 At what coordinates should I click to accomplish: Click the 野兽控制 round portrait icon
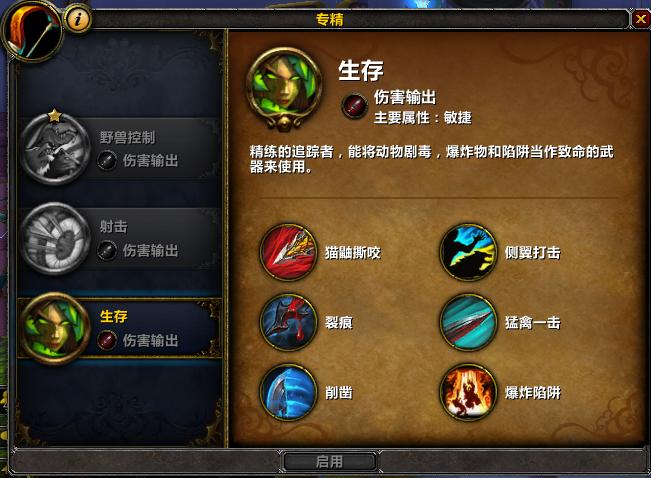[55, 149]
